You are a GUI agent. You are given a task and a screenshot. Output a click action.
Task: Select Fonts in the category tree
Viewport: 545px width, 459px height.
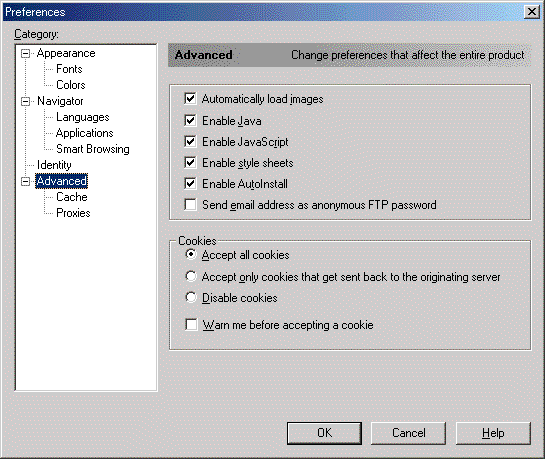69,69
